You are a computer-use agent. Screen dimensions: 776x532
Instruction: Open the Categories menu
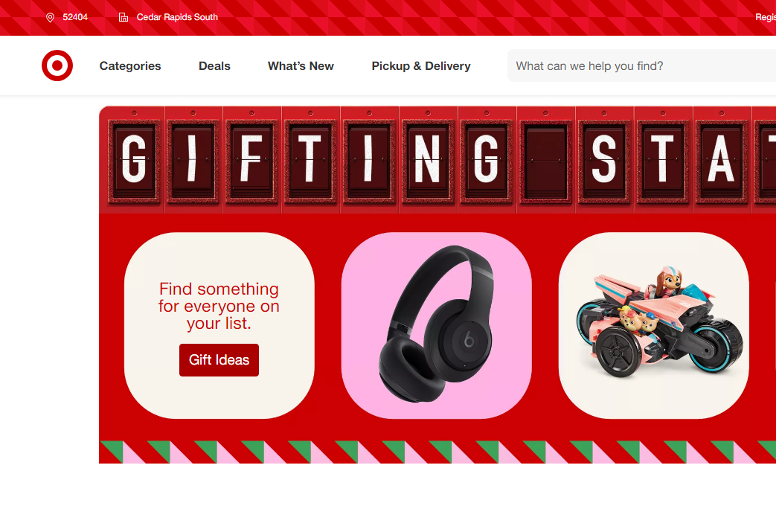130,65
